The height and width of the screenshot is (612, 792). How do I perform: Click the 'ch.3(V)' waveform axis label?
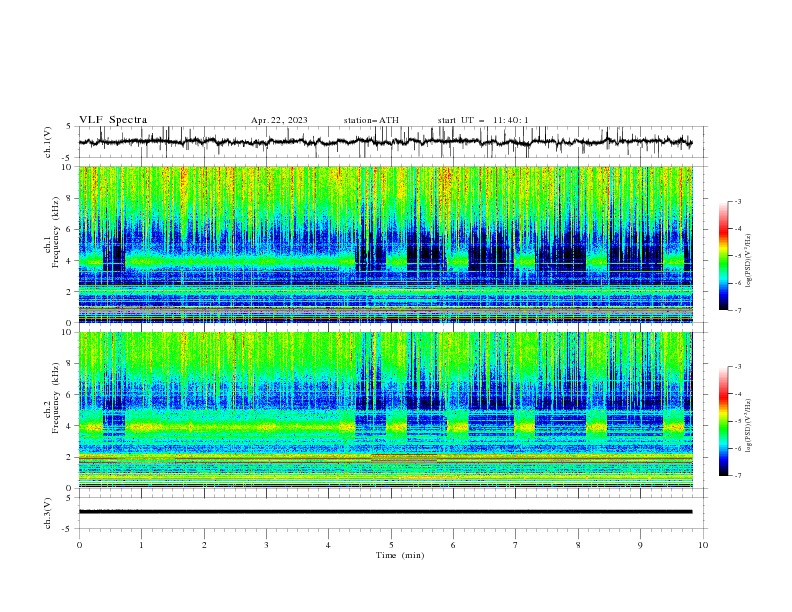click(48, 513)
